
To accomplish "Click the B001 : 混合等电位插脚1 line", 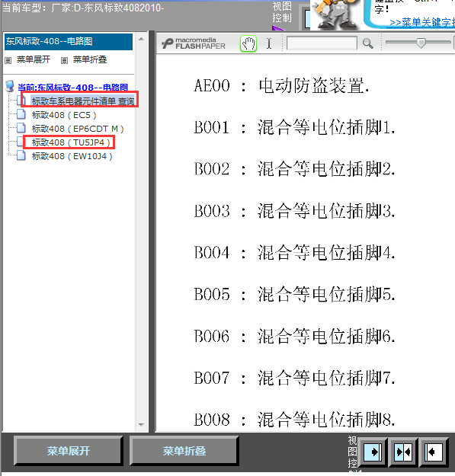I will [x=295, y=127].
